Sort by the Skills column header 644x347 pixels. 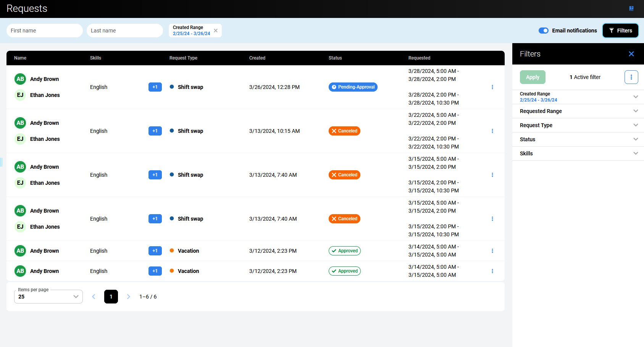tap(95, 58)
